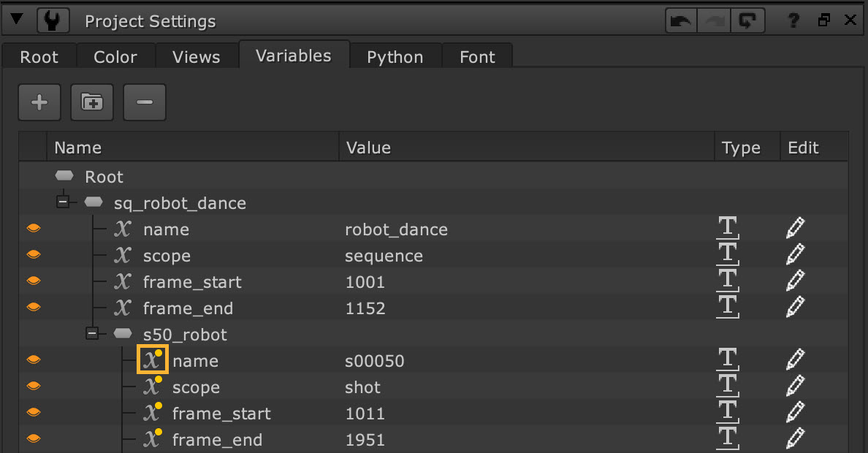Toggle eye visibility for robot_dance name row
Screen dimensions: 868x453
pos(33,229)
